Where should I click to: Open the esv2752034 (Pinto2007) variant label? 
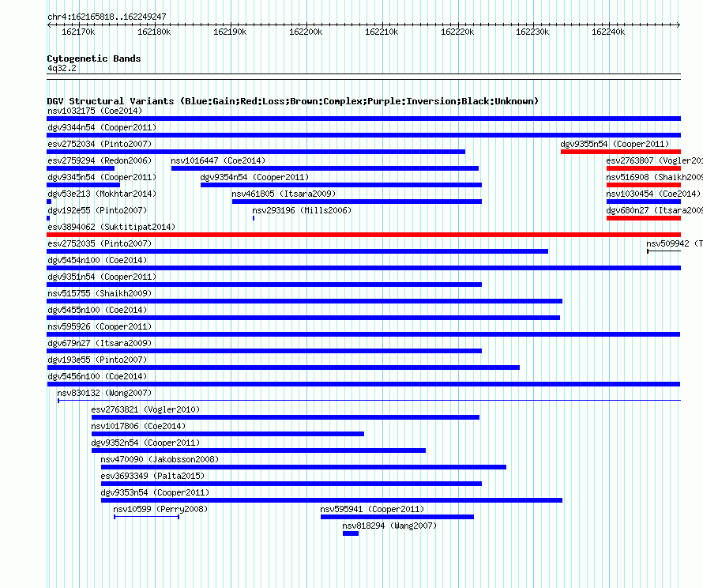pos(100,144)
